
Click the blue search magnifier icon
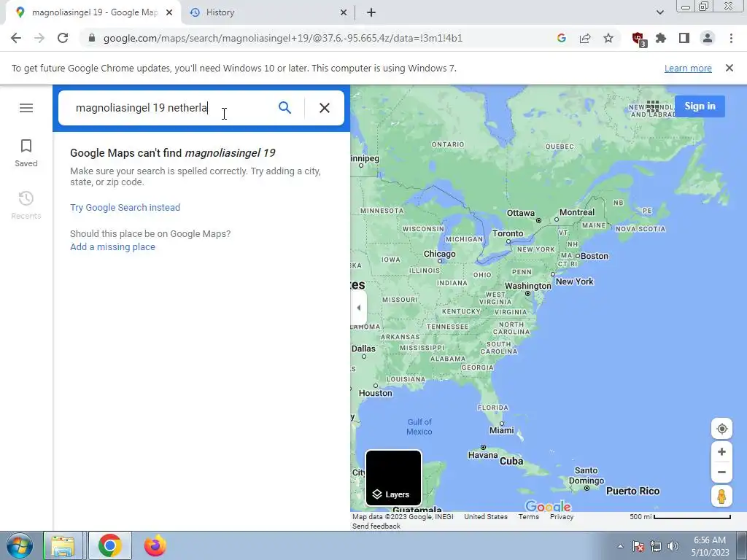tap(285, 108)
